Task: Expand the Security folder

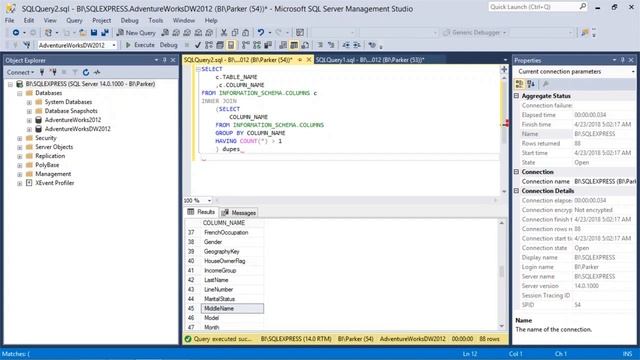Action: click(20, 138)
